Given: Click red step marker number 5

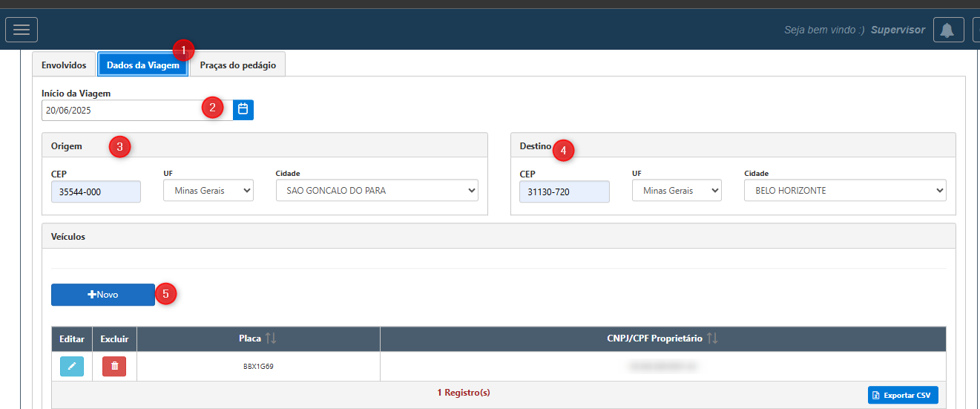Looking at the screenshot, I should pos(165,294).
